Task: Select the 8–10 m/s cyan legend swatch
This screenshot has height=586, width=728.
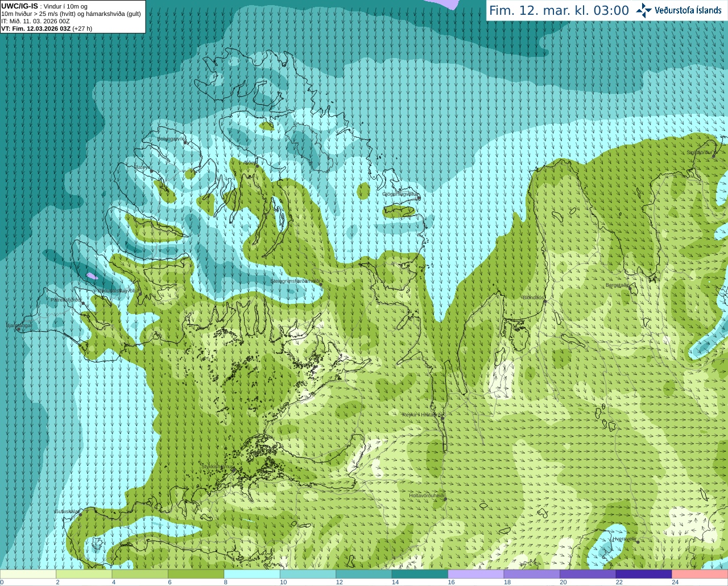Action: 253,573
